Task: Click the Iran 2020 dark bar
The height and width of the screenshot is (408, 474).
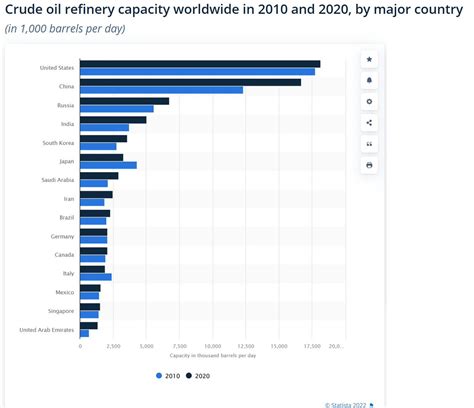Action: coord(96,195)
